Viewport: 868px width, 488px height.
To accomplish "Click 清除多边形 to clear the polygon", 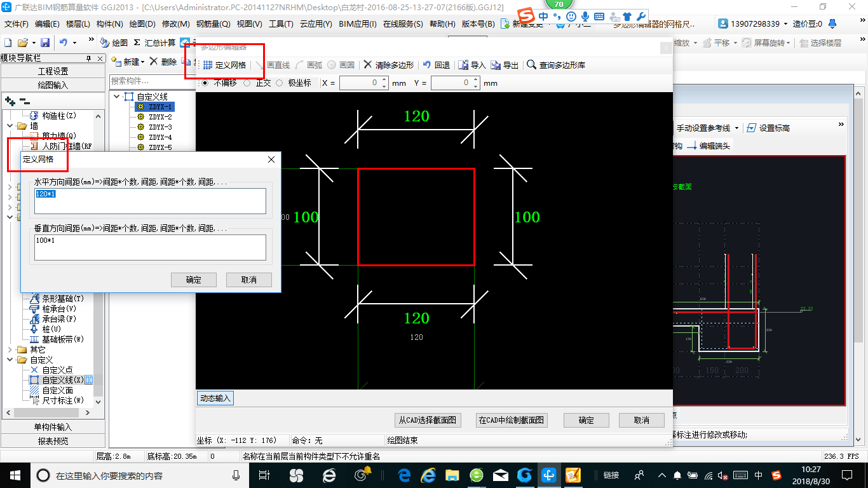I will [x=388, y=65].
